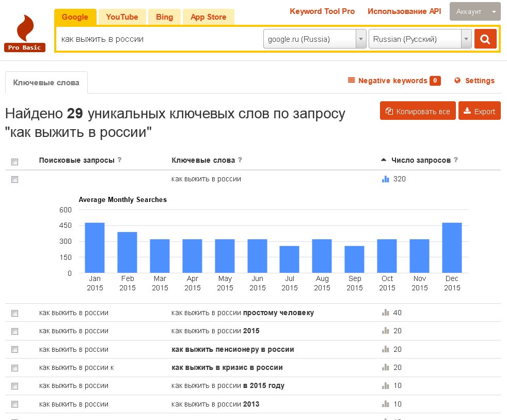
Task: Check the box for 'как выжить пенсионеру в россии'
Action: [x=14, y=349]
